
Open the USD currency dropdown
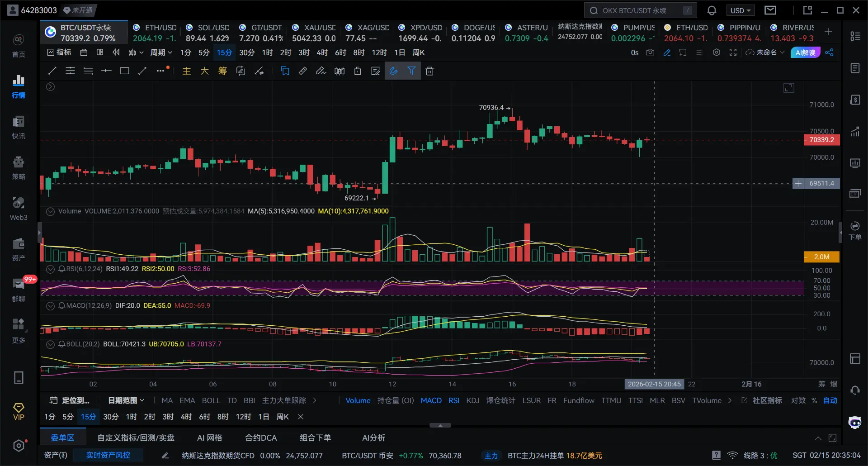(741, 10)
